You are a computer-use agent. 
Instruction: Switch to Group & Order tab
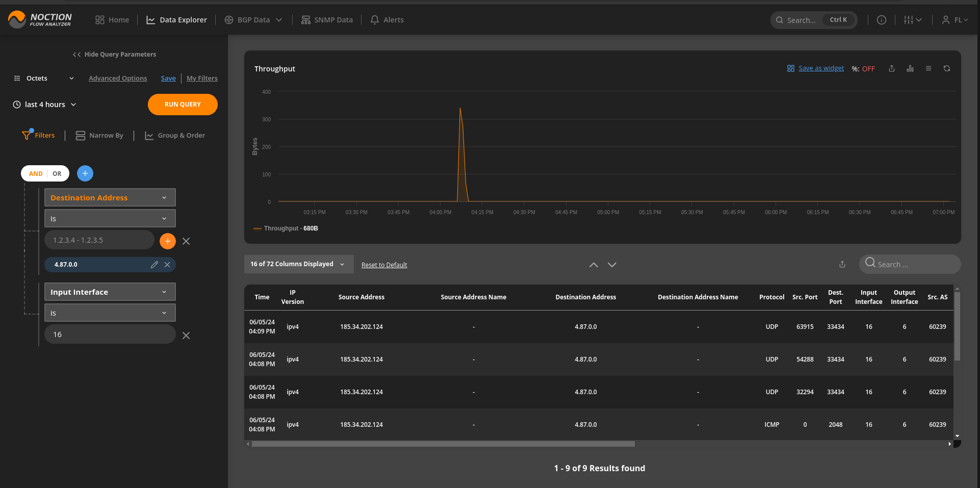point(175,135)
